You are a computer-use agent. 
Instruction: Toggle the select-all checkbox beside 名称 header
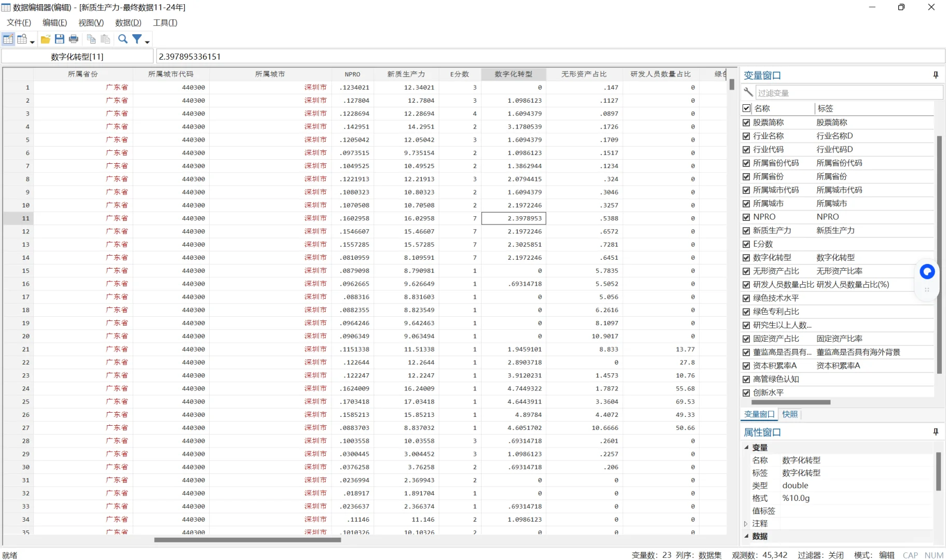tap(747, 108)
